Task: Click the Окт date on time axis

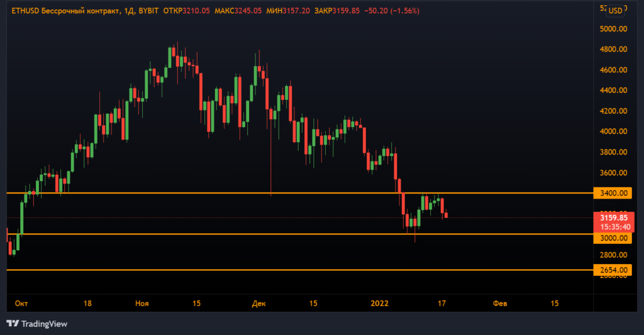Action: pos(21,304)
